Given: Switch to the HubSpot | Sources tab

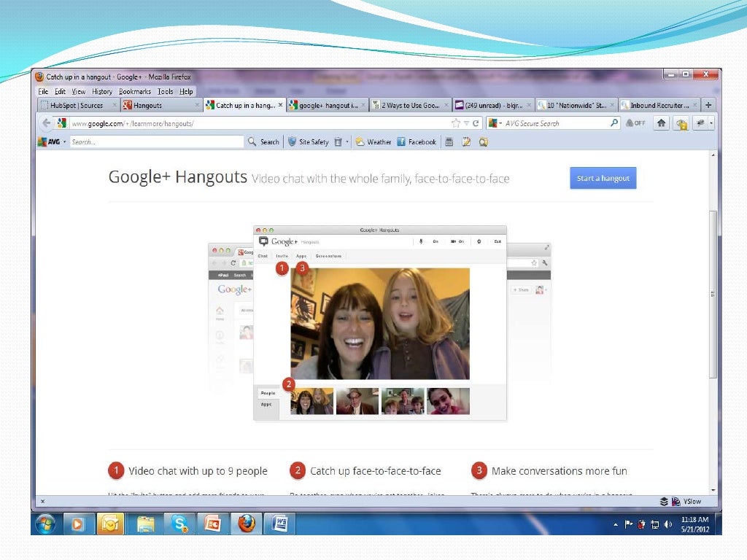Looking at the screenshot, I should click(78, 105).
